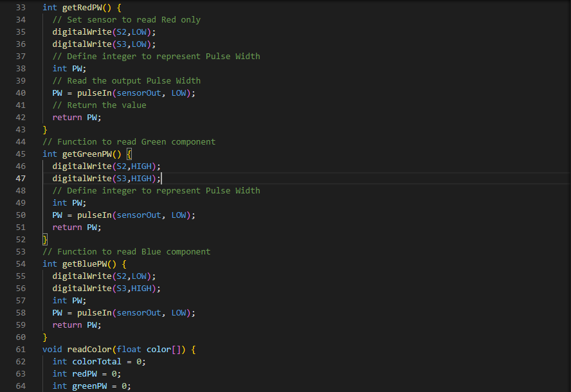Click line number 33 in the gutter
This screenshot has height=392, width=571.
click(21, 8)
